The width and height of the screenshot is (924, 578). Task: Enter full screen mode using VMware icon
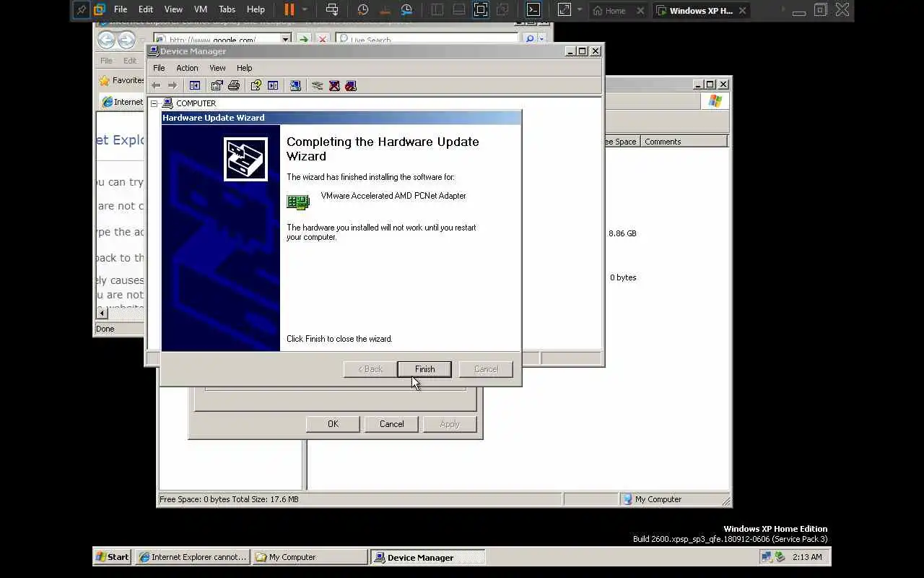coord(481,10)
